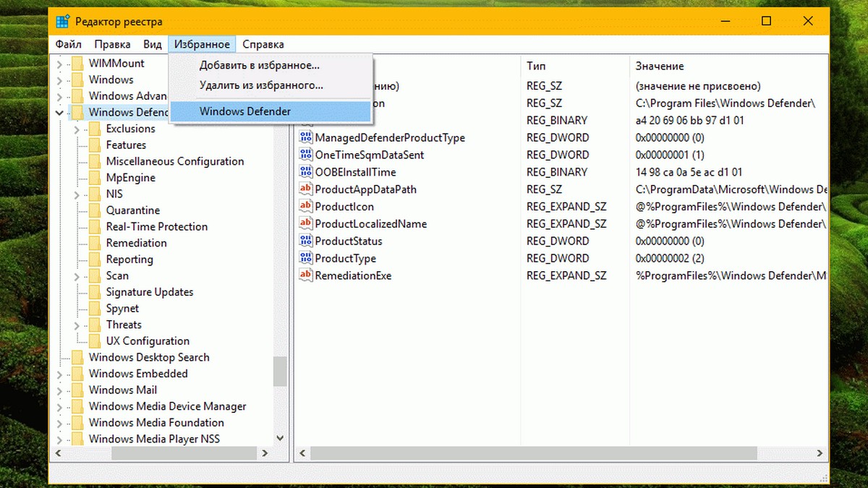The width and height of the screenshot is (868, 488).
Task: Click the Spynet folder icon
Action: click(x=94, y=309)
